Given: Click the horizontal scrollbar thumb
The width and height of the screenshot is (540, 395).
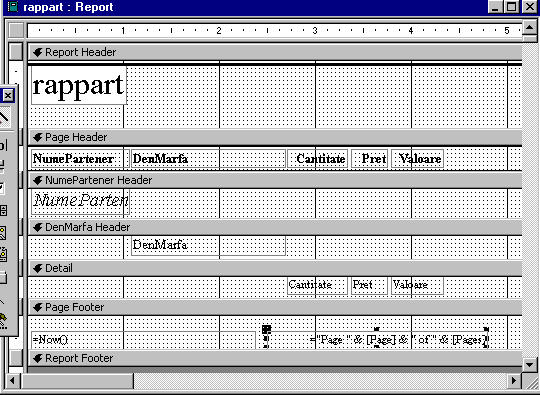Looking at the screenshot, I should [78, 381].
